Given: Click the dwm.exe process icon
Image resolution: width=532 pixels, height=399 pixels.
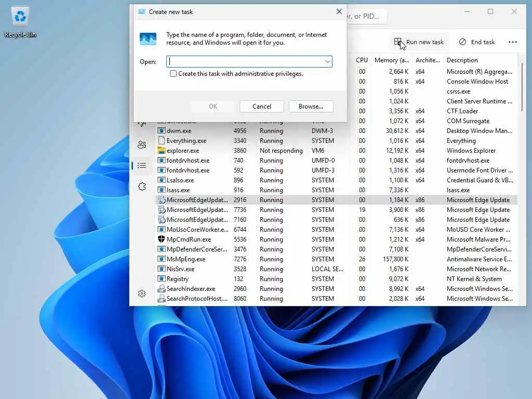Looking at the screenshot, I should [x=161, y=130].
